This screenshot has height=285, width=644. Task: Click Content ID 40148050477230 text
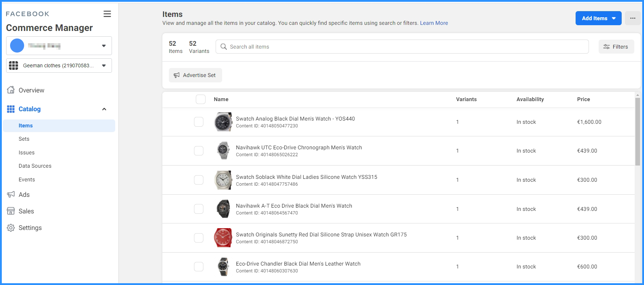click(x=267, y=126)
